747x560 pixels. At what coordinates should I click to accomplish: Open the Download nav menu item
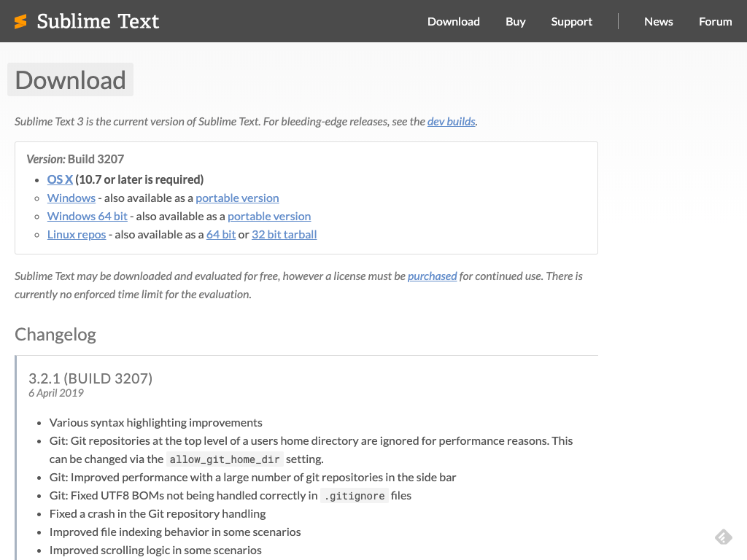[453, 21]
